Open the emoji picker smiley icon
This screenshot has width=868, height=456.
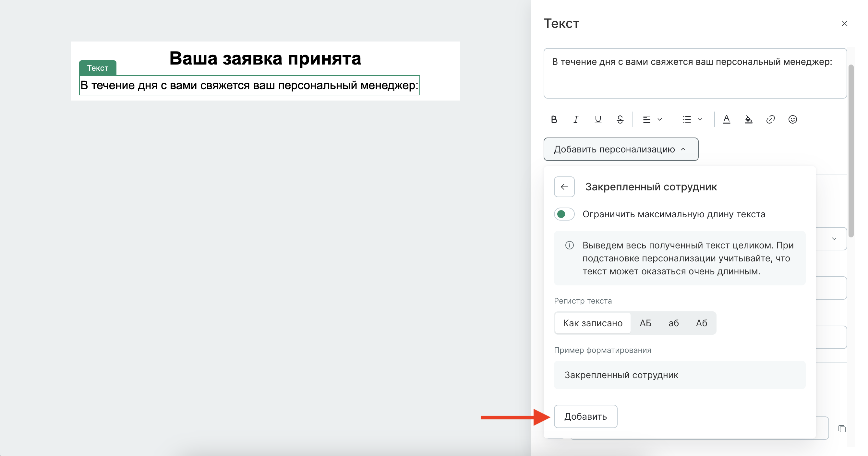click(792, 119)
